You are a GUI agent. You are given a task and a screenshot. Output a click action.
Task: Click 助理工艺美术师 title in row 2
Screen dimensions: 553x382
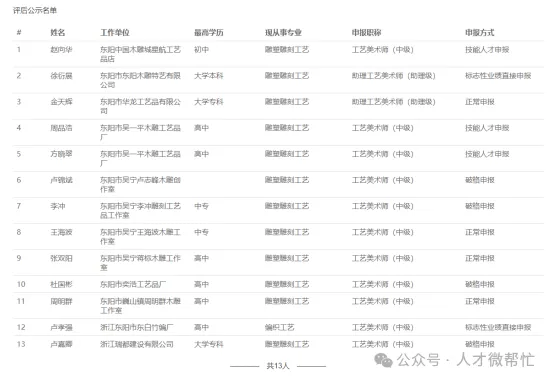tap(394, 76)
